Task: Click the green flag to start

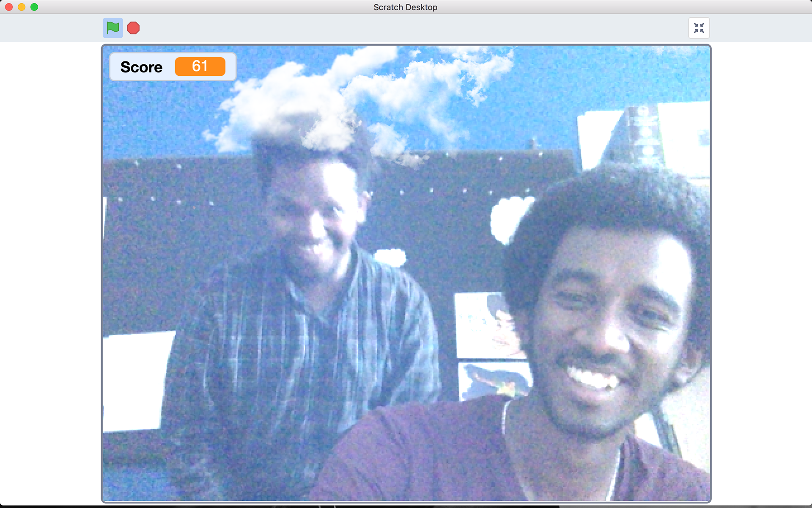Action: [112, 28]
